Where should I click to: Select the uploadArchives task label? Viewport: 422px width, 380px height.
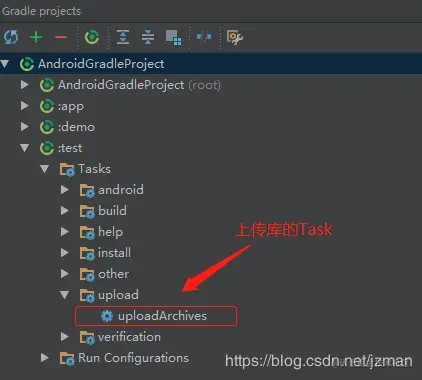(162, 316)
